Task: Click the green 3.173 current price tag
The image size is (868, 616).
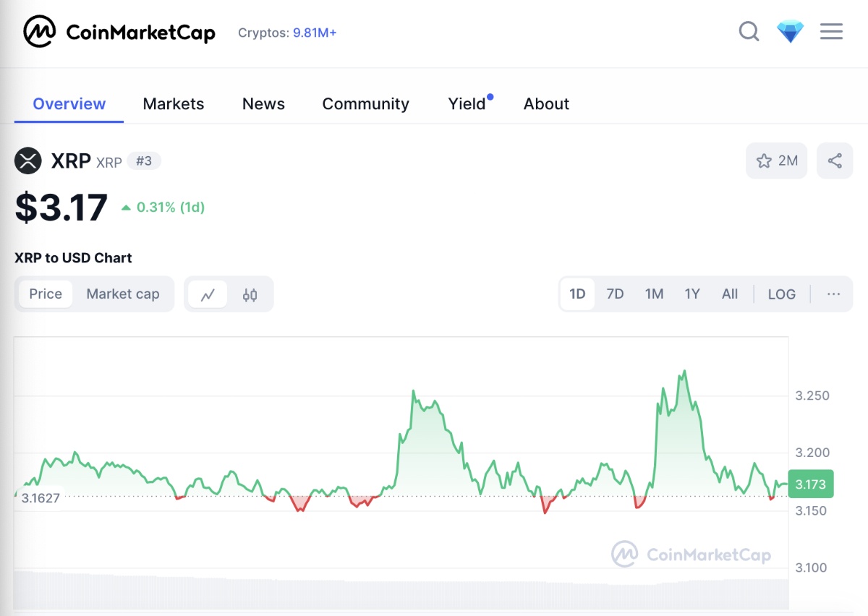Action: 811,484
